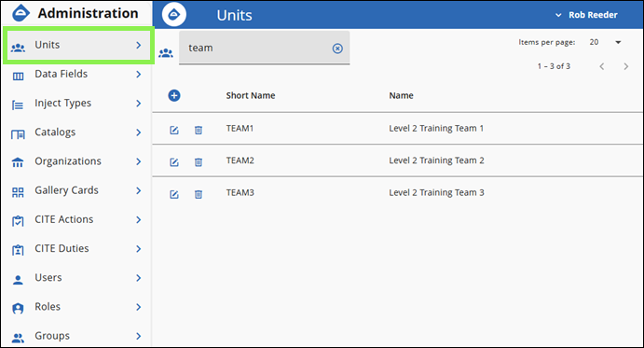Open the Organizations menu item
Viewport: 644px width, 348px height.
[x=76, y=161]
